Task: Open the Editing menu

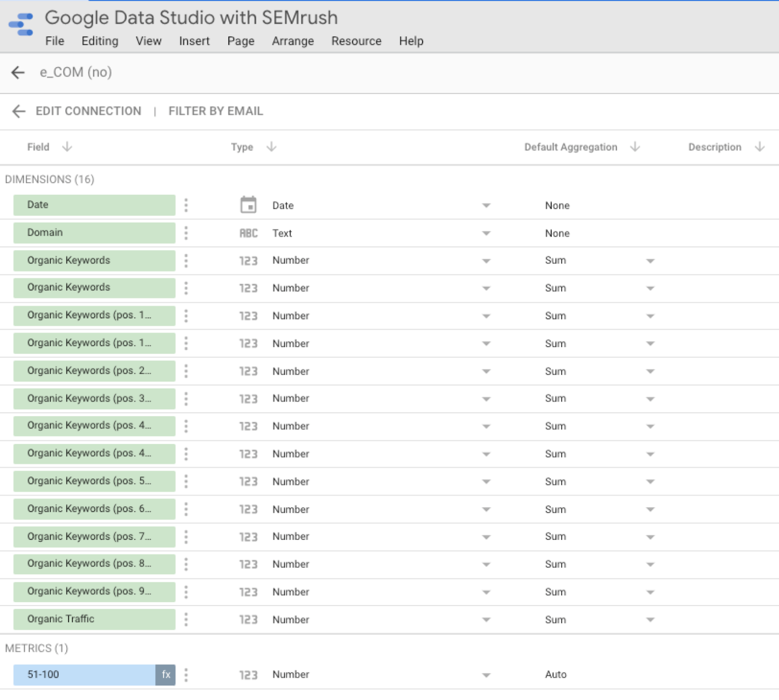Action: pyautogui.click(x=100, y=41)
